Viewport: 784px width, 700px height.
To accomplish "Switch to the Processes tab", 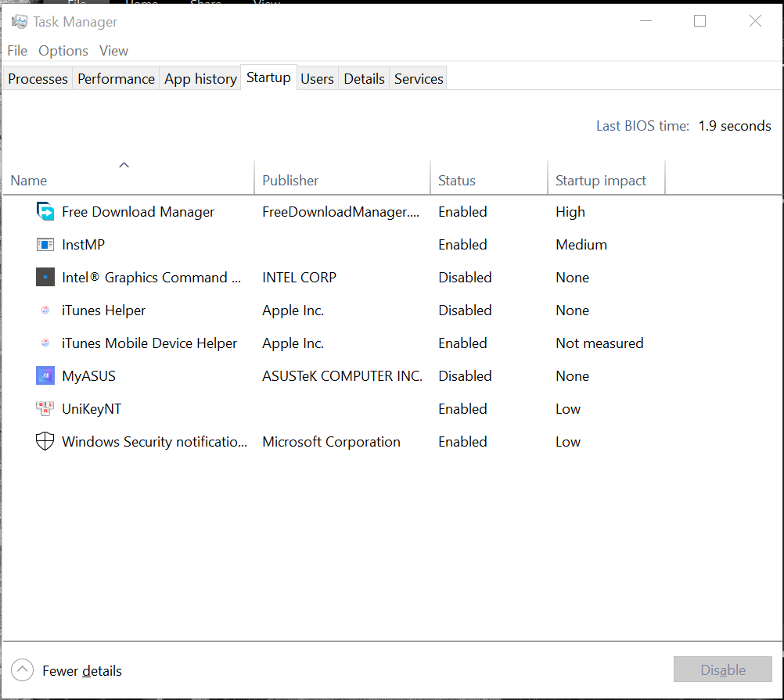I will pos(38,78).
